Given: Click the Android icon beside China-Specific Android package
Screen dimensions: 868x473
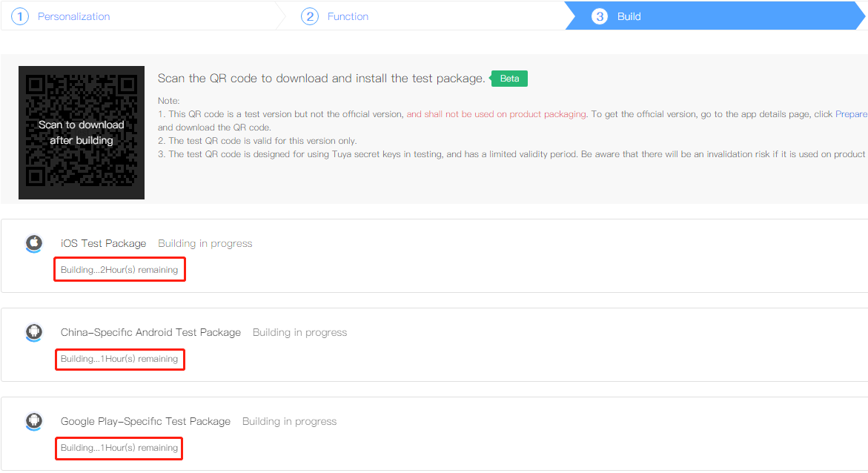Looking at the screenshot, I should [34, 332].
